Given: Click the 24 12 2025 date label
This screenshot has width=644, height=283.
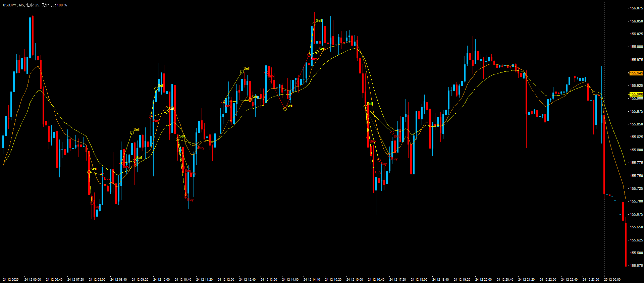Looking at the screenshot, I should [11, 280].
